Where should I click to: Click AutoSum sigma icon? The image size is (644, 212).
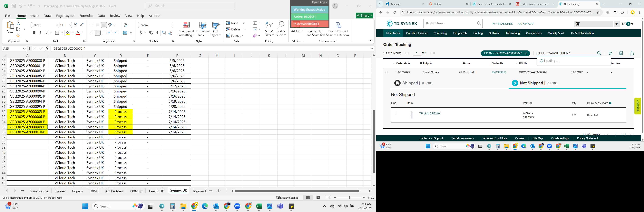(255, 23)
